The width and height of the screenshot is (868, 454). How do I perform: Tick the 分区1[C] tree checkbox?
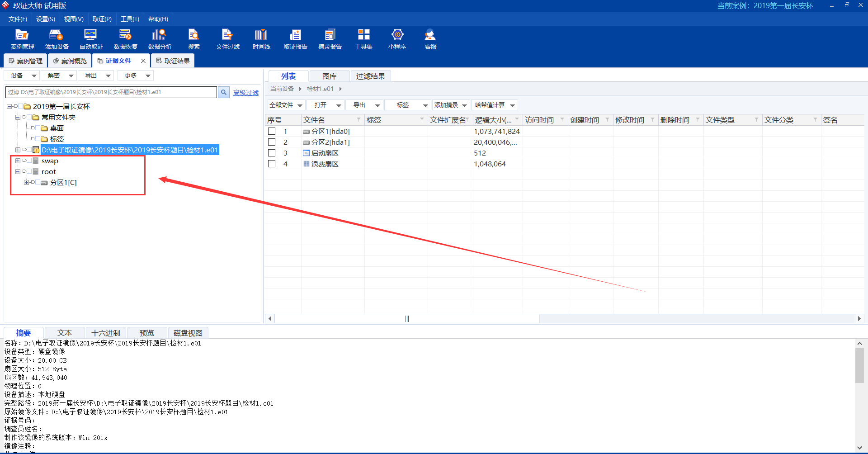[38, 182]
